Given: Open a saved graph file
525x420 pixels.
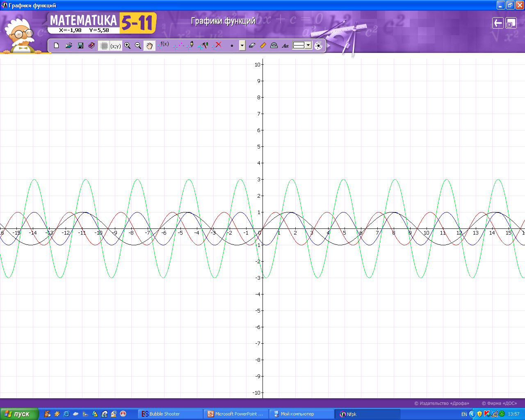Looking at the screenshot, I should click(x=68, y=46).
